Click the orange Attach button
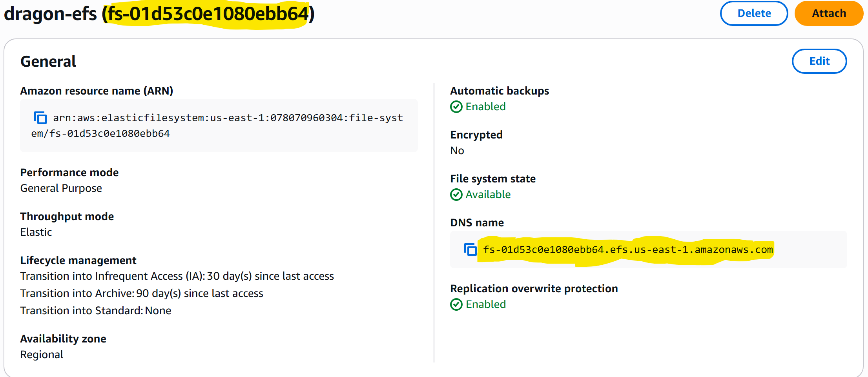This screenshot has width=868, height=377. (x=828, y=13)
